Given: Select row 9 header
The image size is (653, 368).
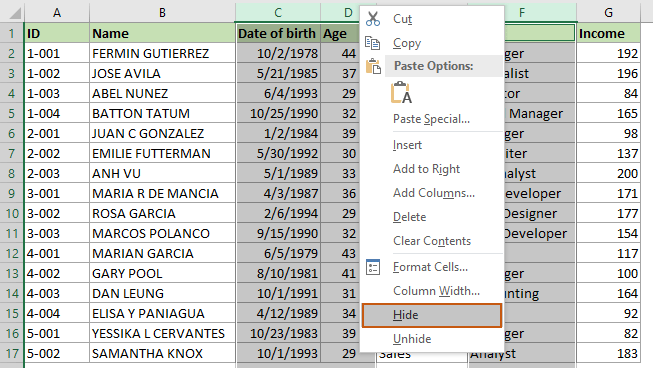Looking at the screenshot, I should (x=12, y=193).
